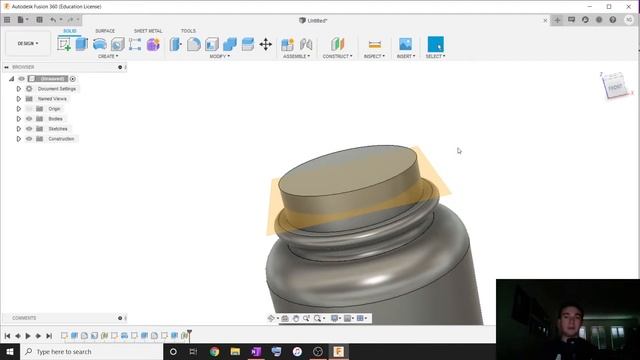Click the timeline end marker
640x360 pixels.
[189, 335]
